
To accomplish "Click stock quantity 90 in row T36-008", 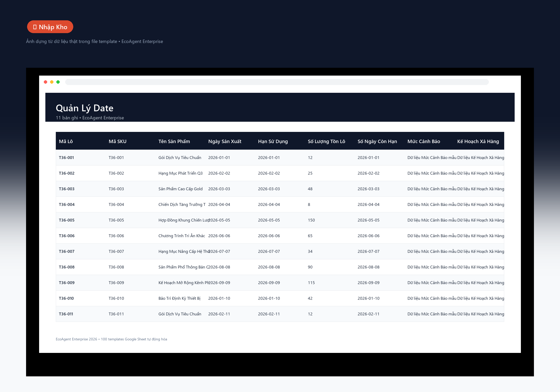I will click(x=310, y=267).
